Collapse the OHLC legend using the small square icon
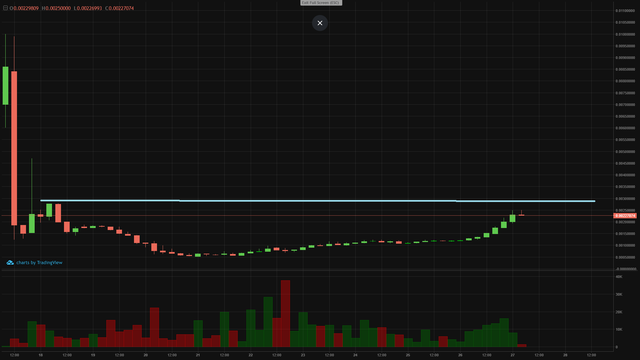640x360 pixels. click(5, 8)
